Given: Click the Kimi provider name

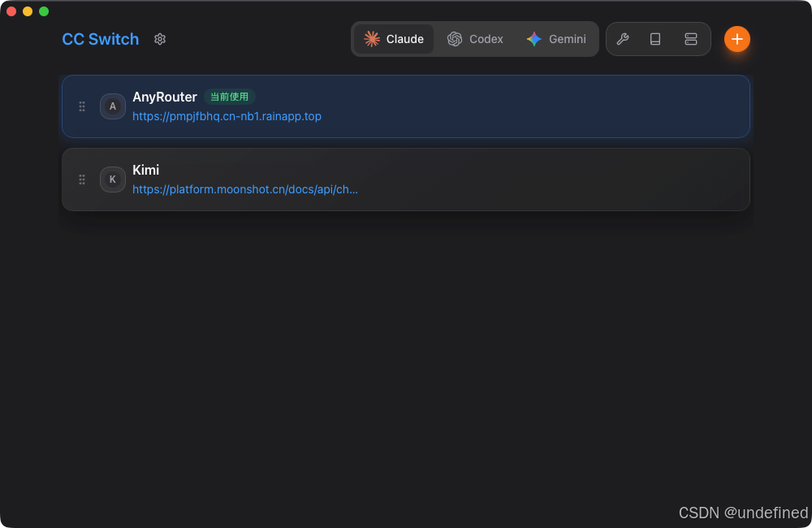Looking at the screenshot, I should (x=145, y=170).
